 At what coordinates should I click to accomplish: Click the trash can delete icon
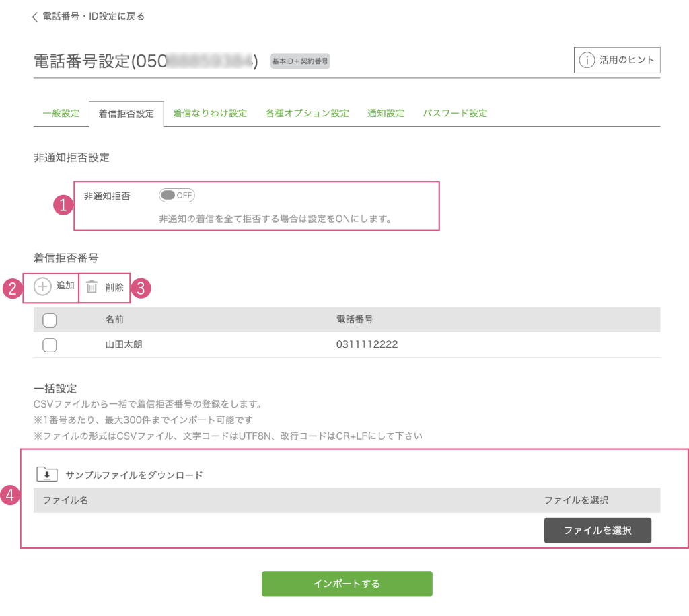pos(92,287)
